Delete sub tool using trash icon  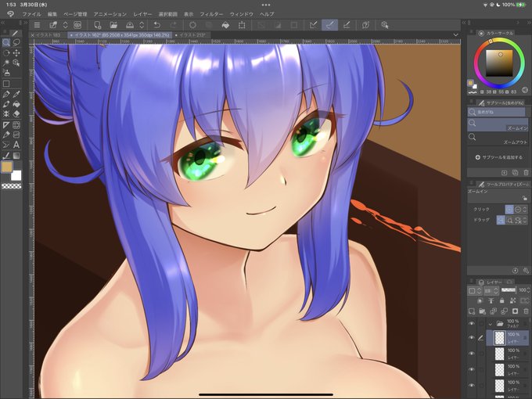coord(526,173)
